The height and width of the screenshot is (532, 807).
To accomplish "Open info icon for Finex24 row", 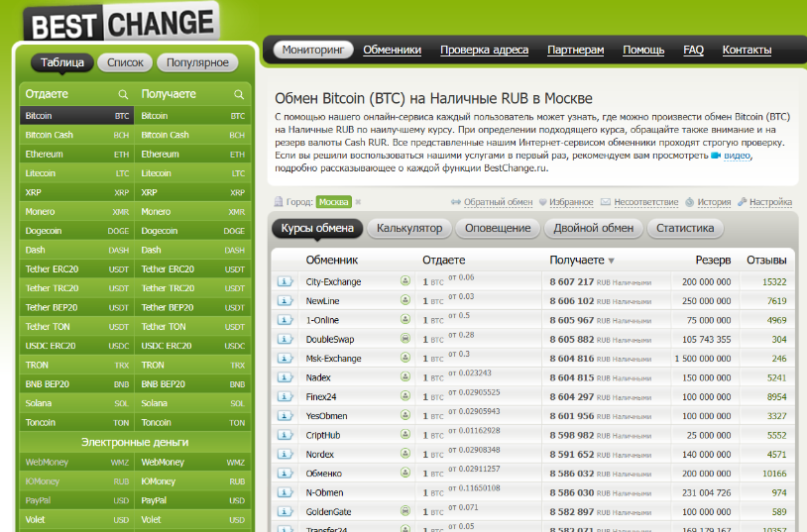I will point(286,396).
